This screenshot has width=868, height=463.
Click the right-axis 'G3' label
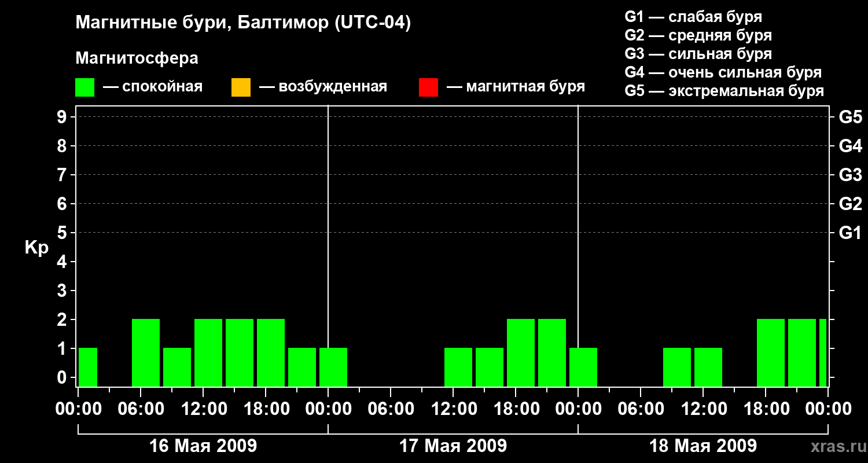(x=851, y=175)
